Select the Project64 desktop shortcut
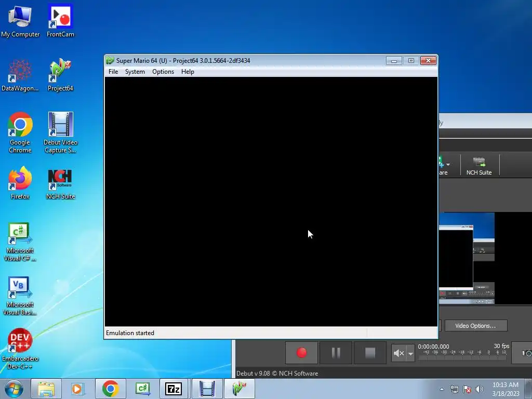Viewport: 532px width, 399px height. (x=60, y=75)
